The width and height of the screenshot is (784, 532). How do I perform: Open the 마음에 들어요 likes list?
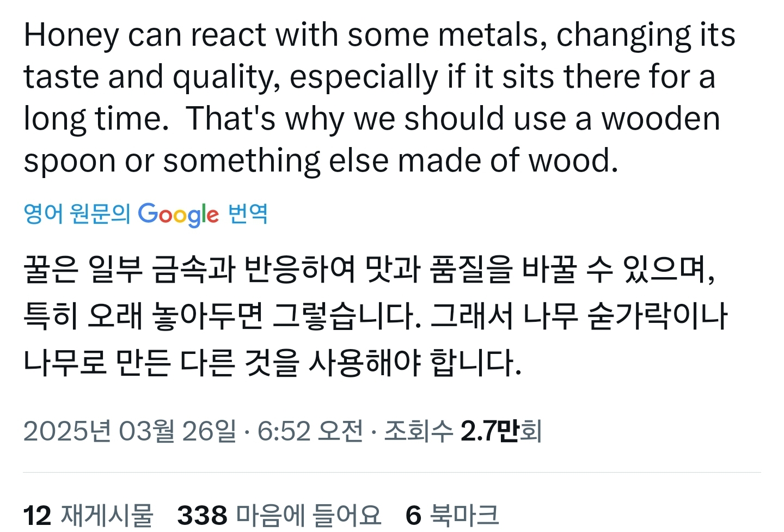coord(308,515)
